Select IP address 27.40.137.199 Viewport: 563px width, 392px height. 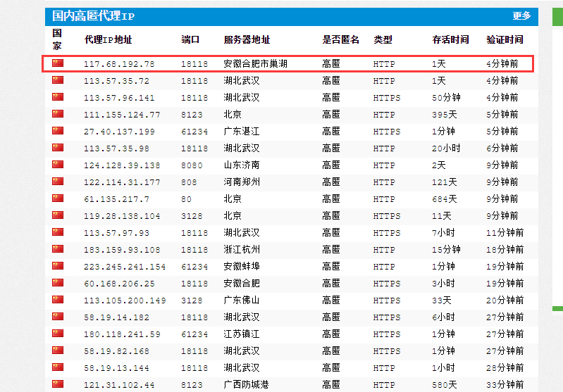pos(119,132)
